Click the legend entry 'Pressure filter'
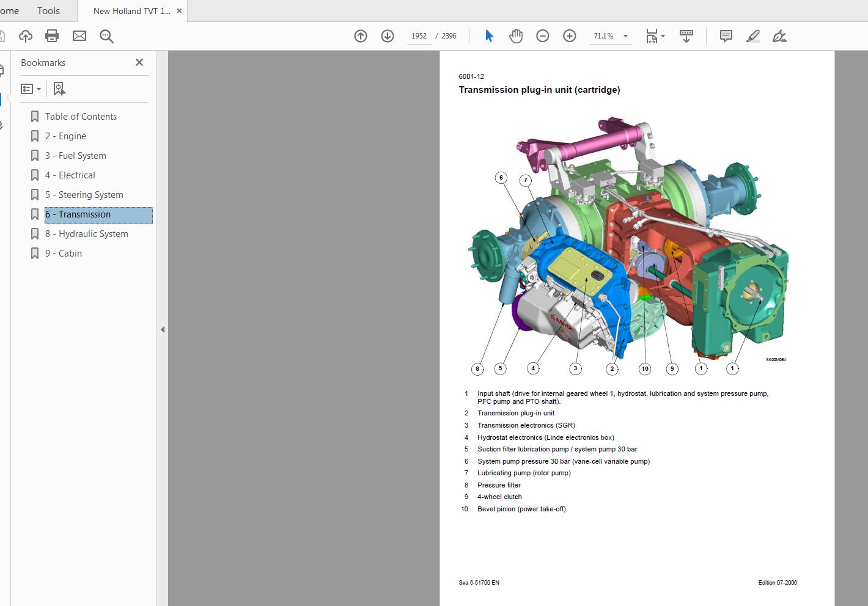Image resolution: width=868 pixels, height=606 pixels. (x=499, y=485)
